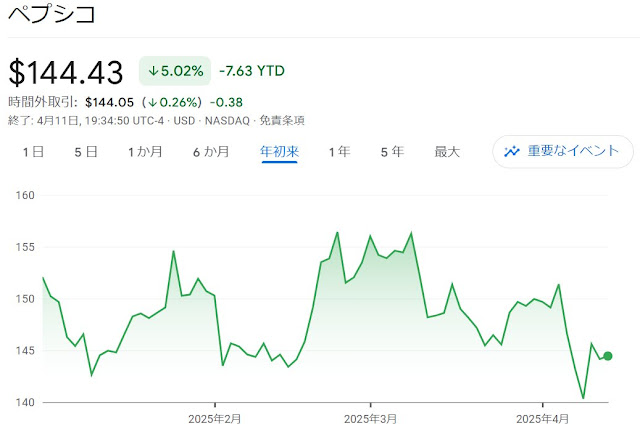The image size is (640, 434).
Task: Show the 最大 maximum range tab
Action: pos(447,152)
